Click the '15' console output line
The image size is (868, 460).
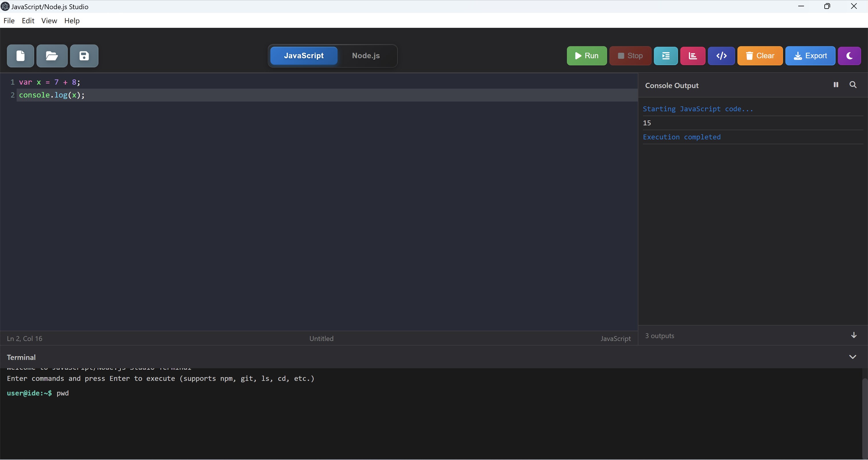click(647, 123)
